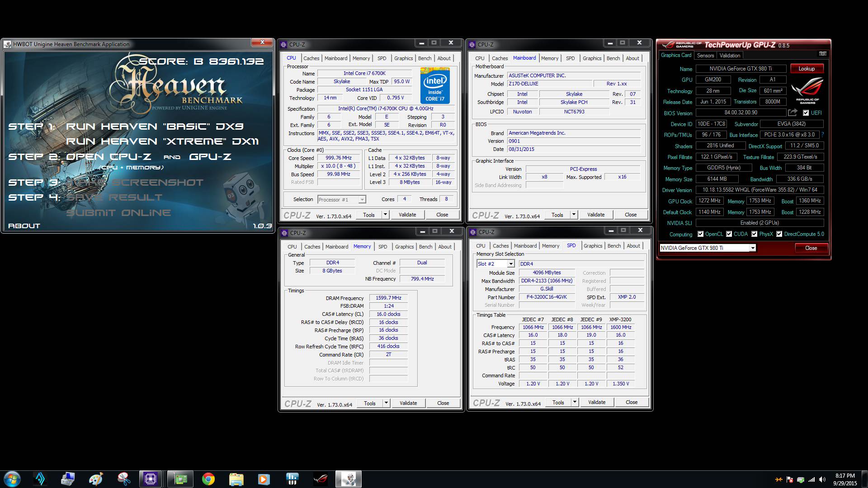Click Validate in the CPU-Z Memory window

point(408,403)
